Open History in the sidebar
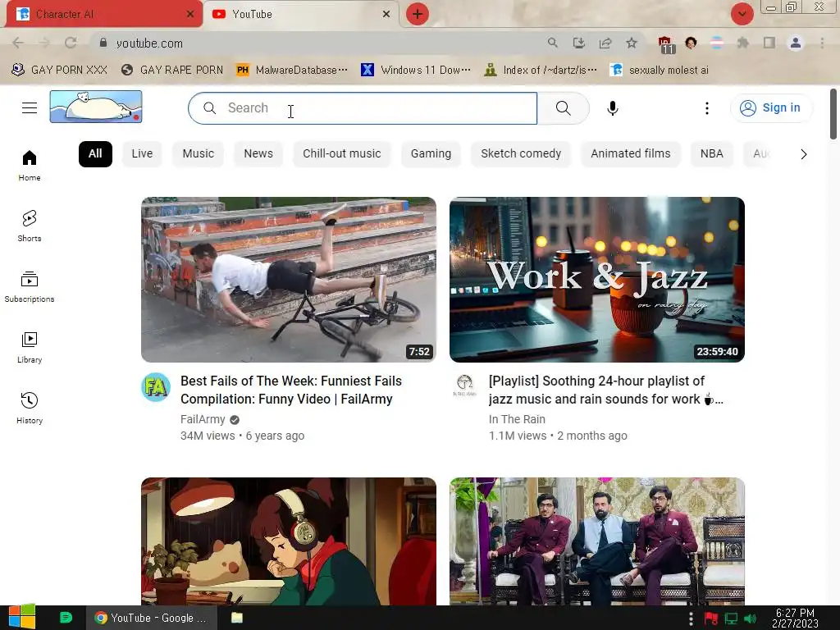The width and height of the screenshot is (840, 630). tap(30, 409)
